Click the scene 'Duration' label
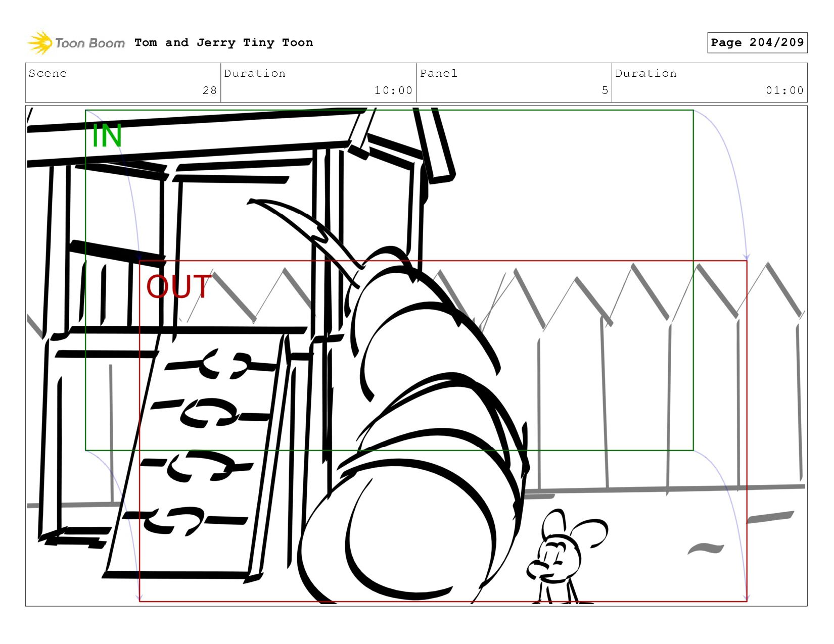This screenshot has height=644, width=834. point(255,73)
